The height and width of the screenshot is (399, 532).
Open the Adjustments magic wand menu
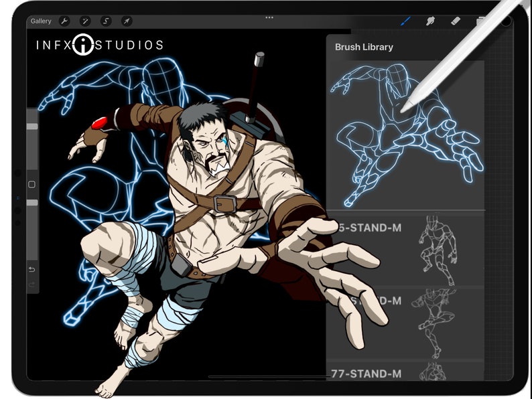coord(85,21)
